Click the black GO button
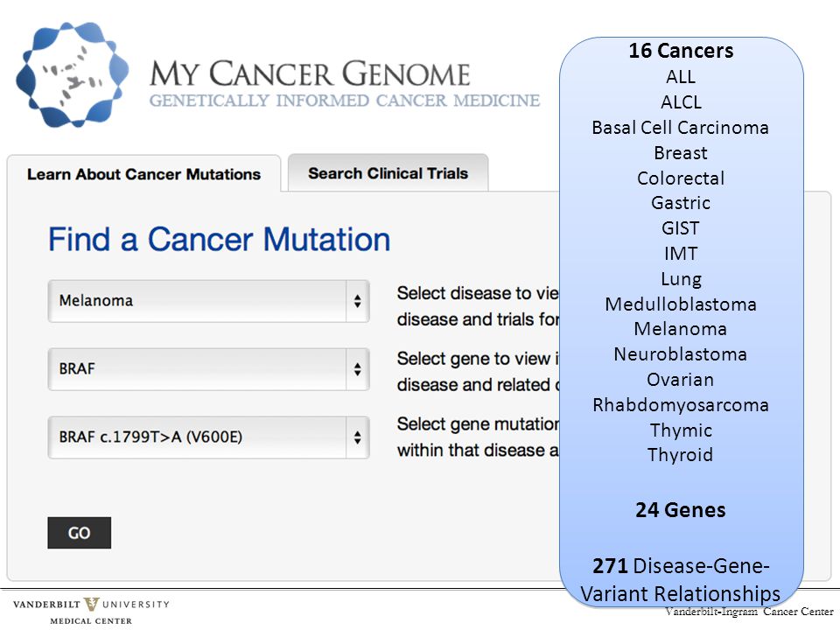 [80, 533]
